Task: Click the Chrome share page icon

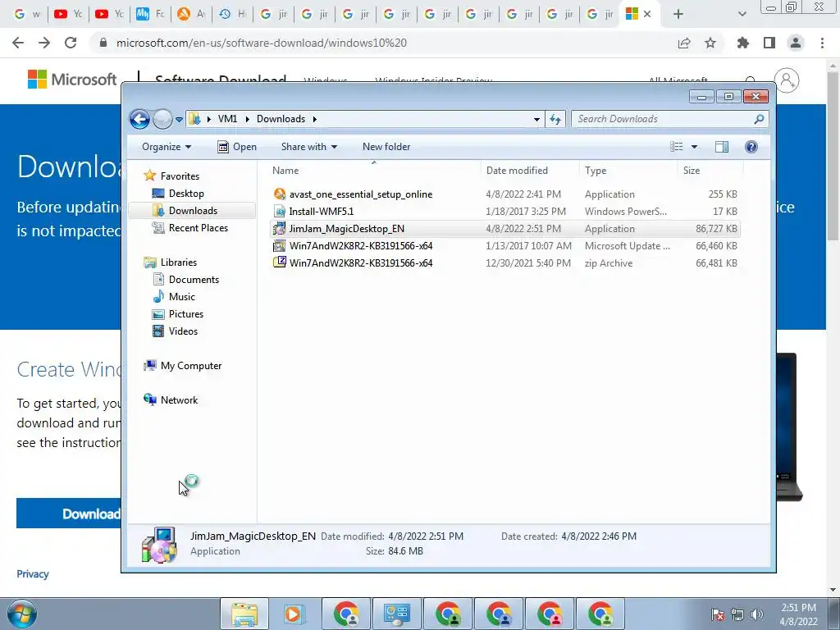Action: pos(684,43)
